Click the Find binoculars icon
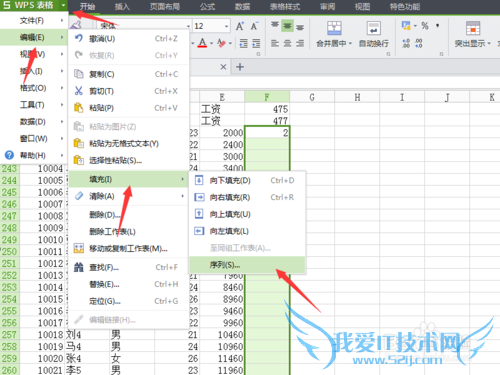Viewport: 500px width, 375px height. 79,267
